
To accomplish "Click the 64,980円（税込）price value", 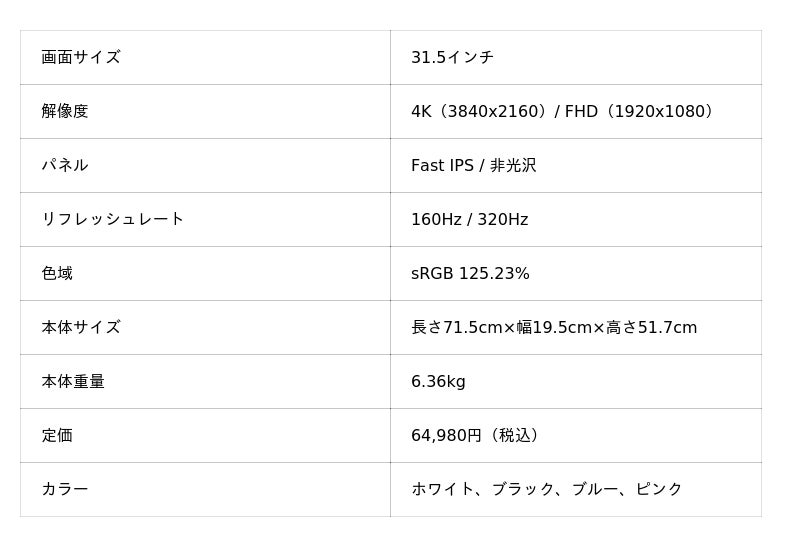I will pyautogui.click(x=476, y=436).
